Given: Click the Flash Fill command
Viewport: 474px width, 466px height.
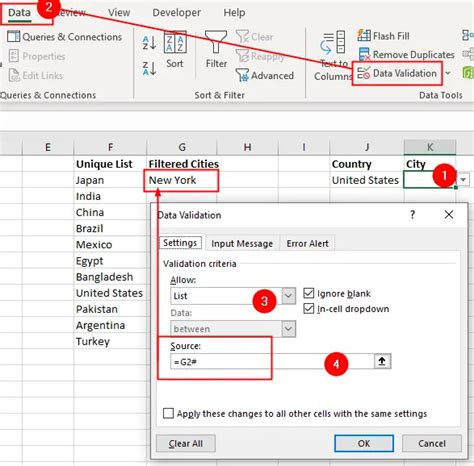Looking at the screenshot, I should point(383,36).
